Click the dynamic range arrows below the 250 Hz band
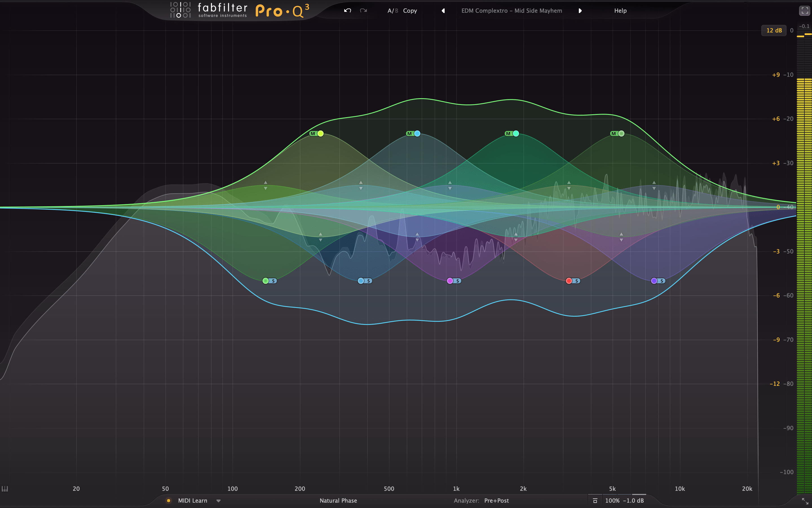 coord(321,237)
